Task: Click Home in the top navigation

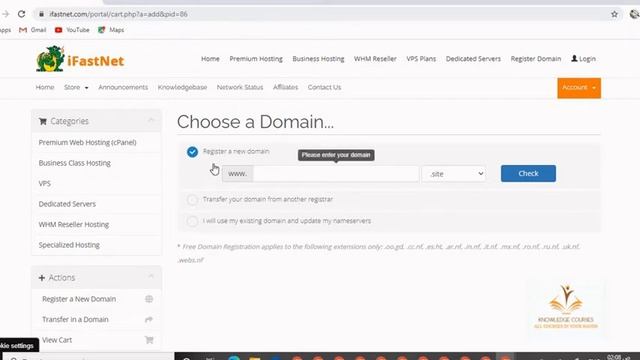Action: (x=210, y=59)
